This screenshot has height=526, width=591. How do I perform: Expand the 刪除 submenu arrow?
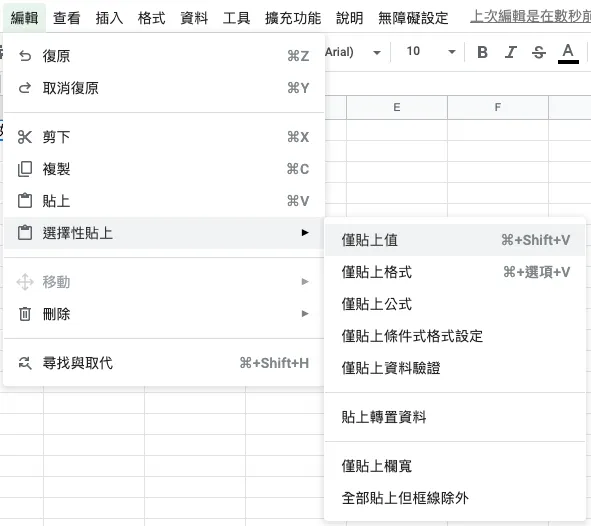[305, 313]
